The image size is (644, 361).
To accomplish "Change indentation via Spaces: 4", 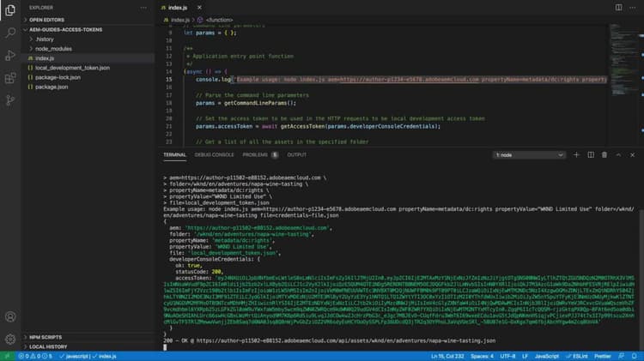I will click(482, 356).
